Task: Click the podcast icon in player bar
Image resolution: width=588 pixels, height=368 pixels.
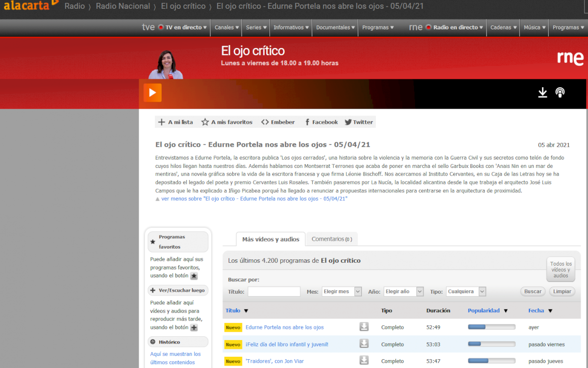Action: pyautogui.click(x=560, y=92)
